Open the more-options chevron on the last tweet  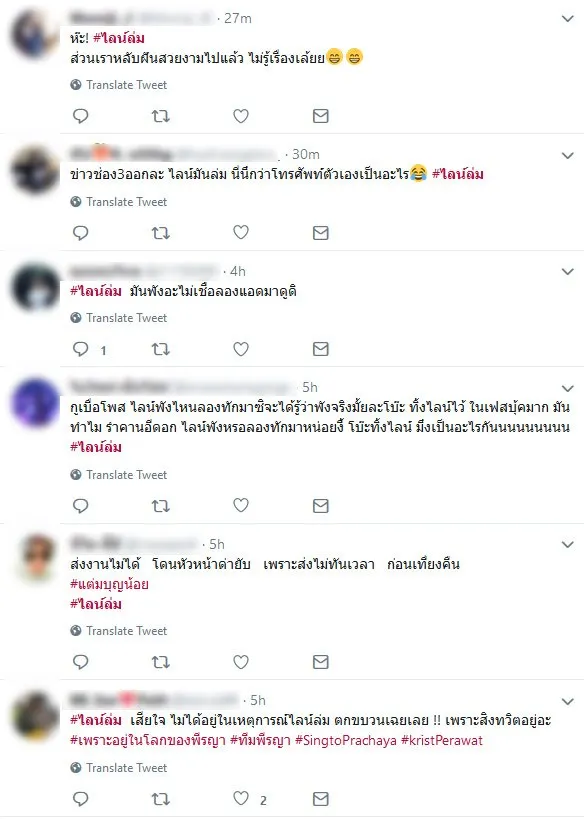click(x=568, y=701)
